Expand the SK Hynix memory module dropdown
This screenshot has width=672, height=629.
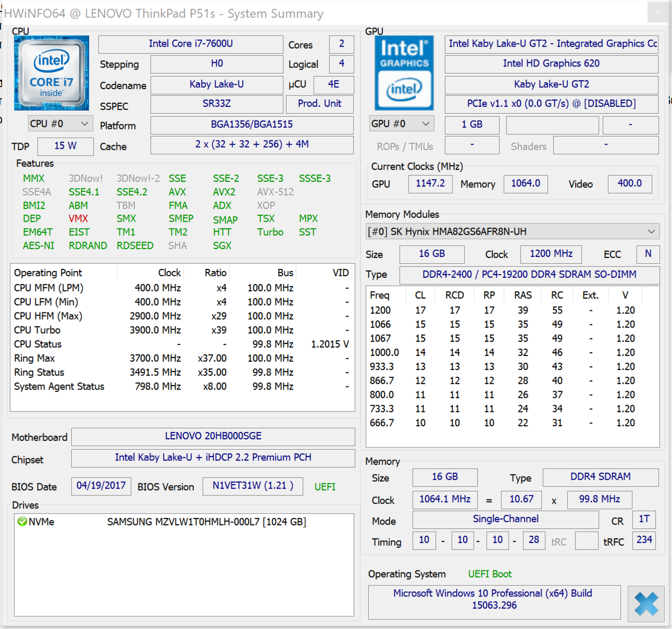512,231
